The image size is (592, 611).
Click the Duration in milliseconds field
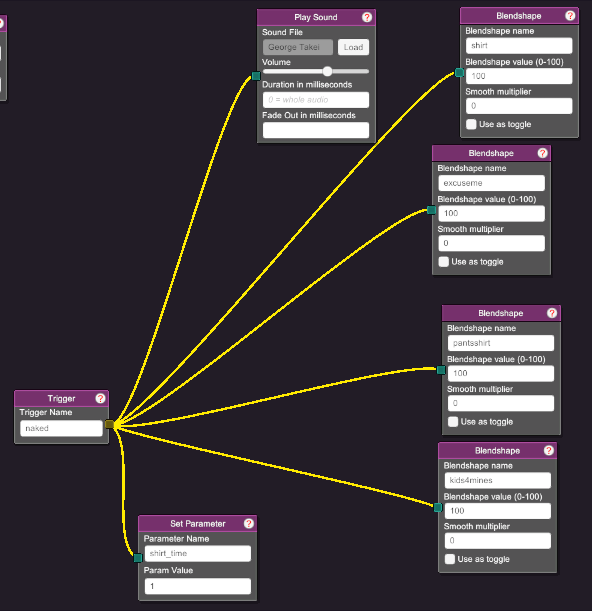316,100
